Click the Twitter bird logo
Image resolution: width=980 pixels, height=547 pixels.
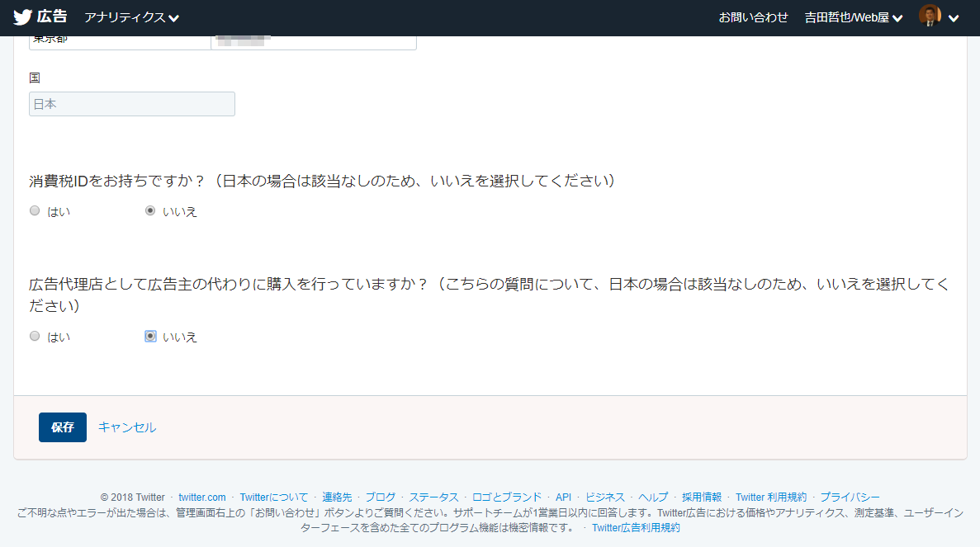[x=22, y=17]
